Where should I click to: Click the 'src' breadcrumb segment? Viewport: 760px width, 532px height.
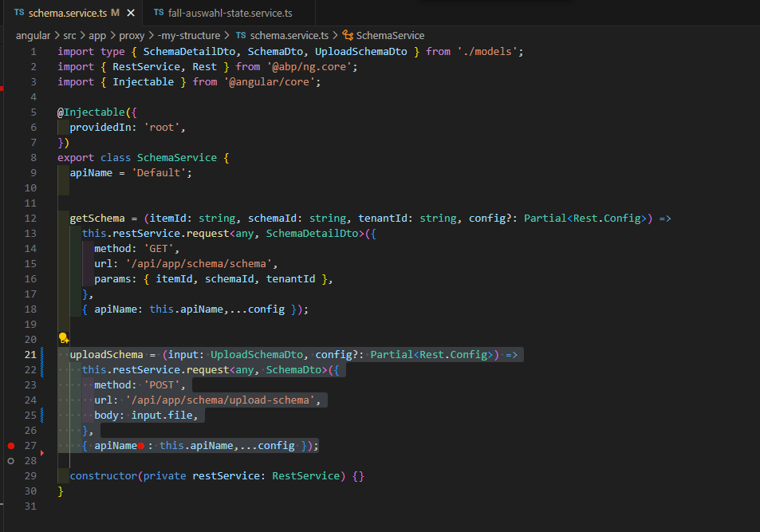pos(70,36)
